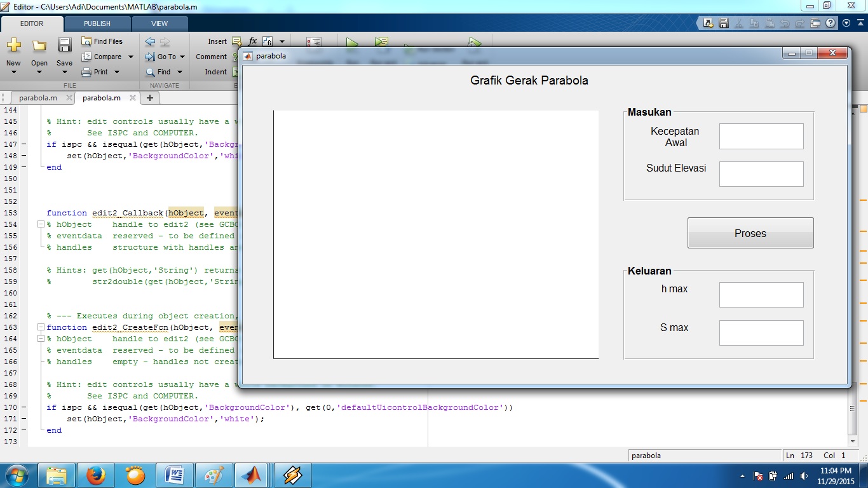The width and height of the screenshot is (868, 488).
Task: Click the Sudut Elevasi input field
Action: coord(761,174)
